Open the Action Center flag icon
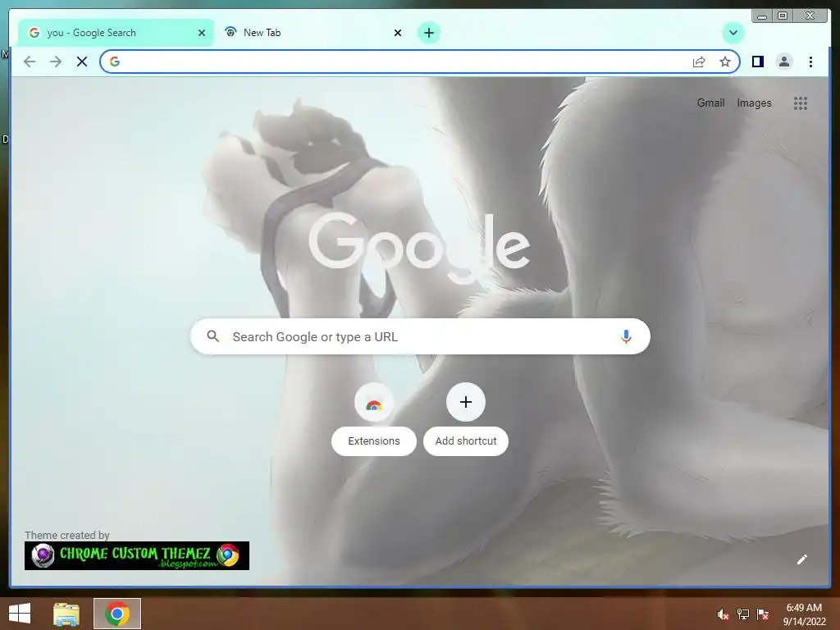840x630 pixels. 762,614
